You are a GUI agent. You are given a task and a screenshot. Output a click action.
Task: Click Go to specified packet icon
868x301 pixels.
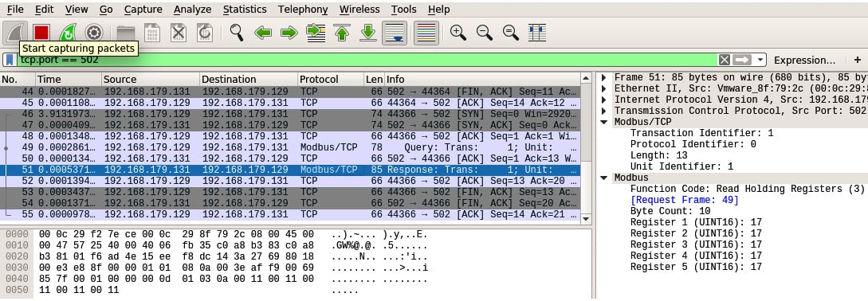click(316, 33)
